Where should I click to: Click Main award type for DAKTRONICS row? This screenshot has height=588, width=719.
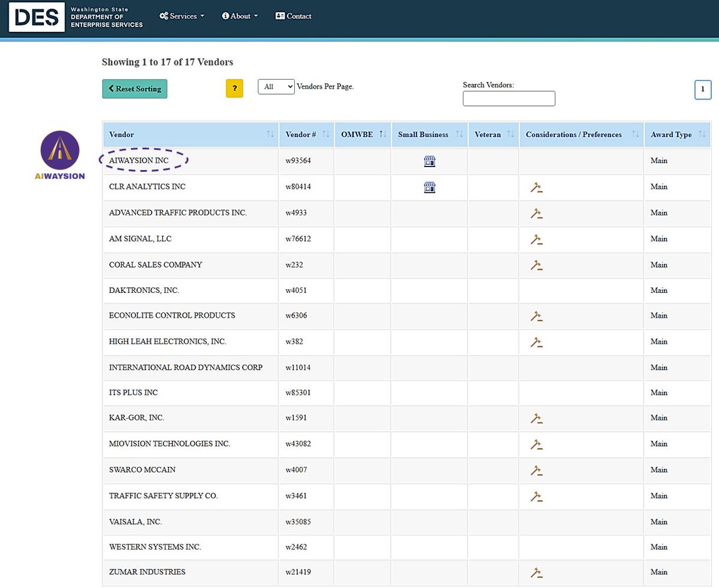tap(659, 290)
